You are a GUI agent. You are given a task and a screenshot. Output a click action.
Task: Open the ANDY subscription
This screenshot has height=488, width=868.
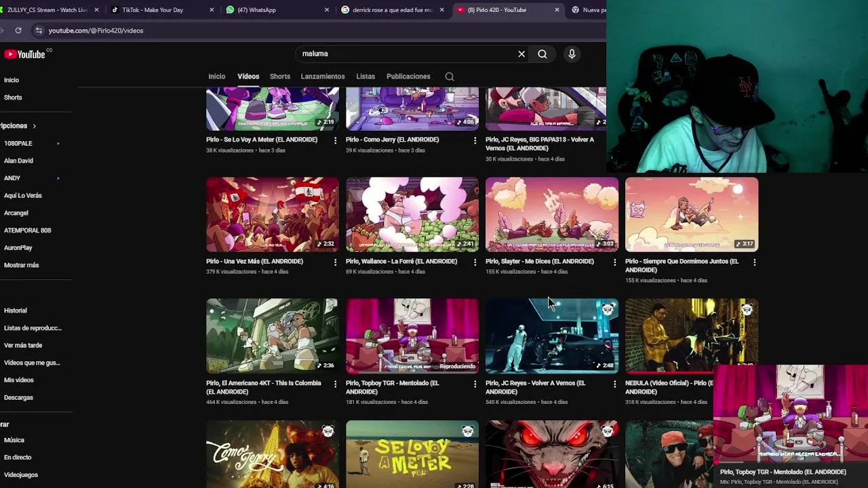click(x=12, y=178)
